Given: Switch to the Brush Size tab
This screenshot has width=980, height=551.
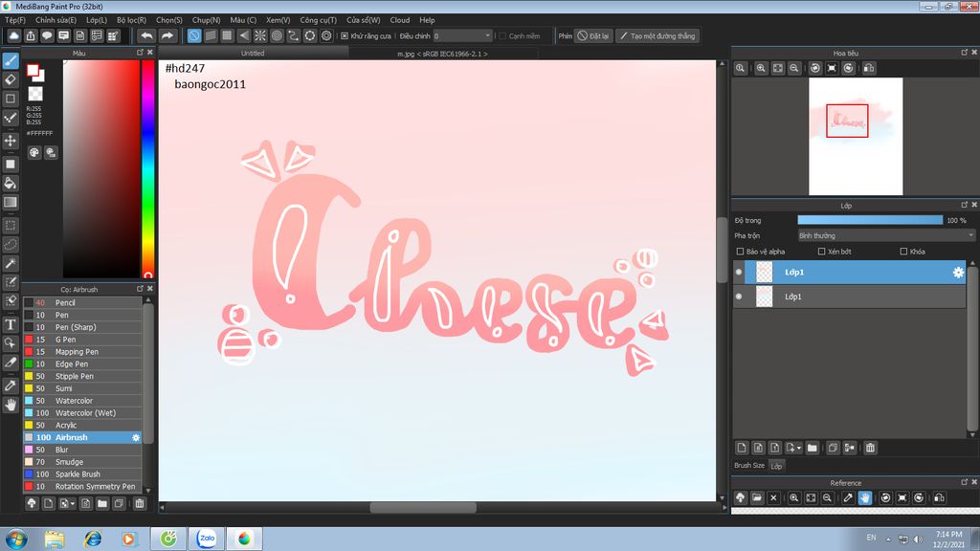Looking at the screenshot, I should pos(748,466).
